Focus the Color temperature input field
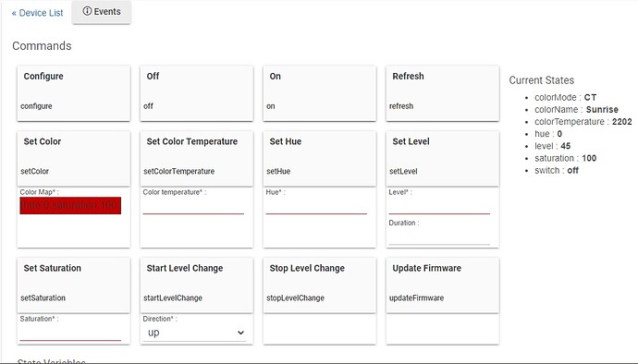The width and height of the screenshot is (638, 364). point(193,207)
